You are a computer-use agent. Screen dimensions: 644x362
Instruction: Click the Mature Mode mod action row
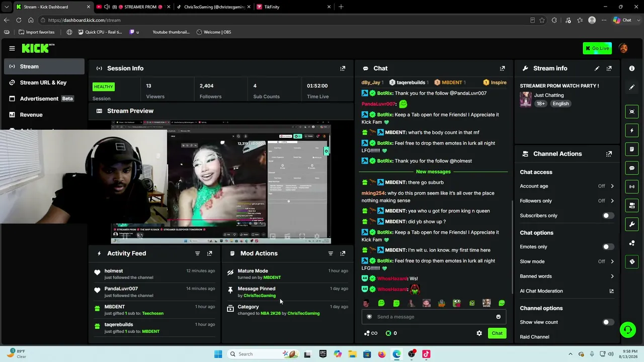click(288, 274)
